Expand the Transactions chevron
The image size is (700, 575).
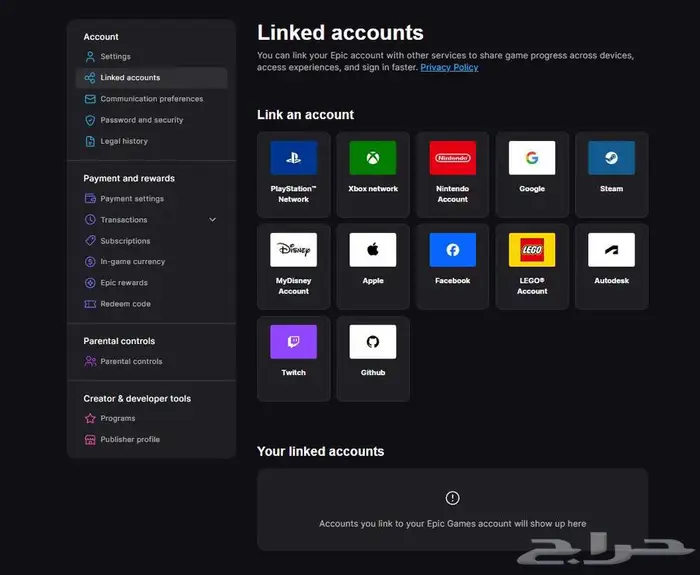212,220
